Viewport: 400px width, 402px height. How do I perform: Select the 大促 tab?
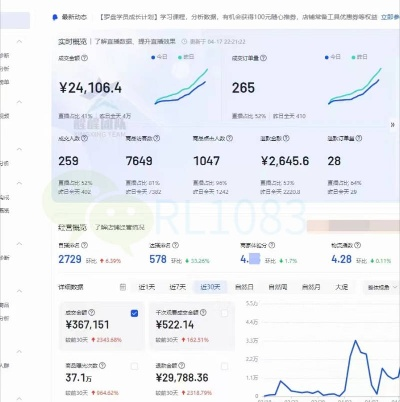[342, 287]
